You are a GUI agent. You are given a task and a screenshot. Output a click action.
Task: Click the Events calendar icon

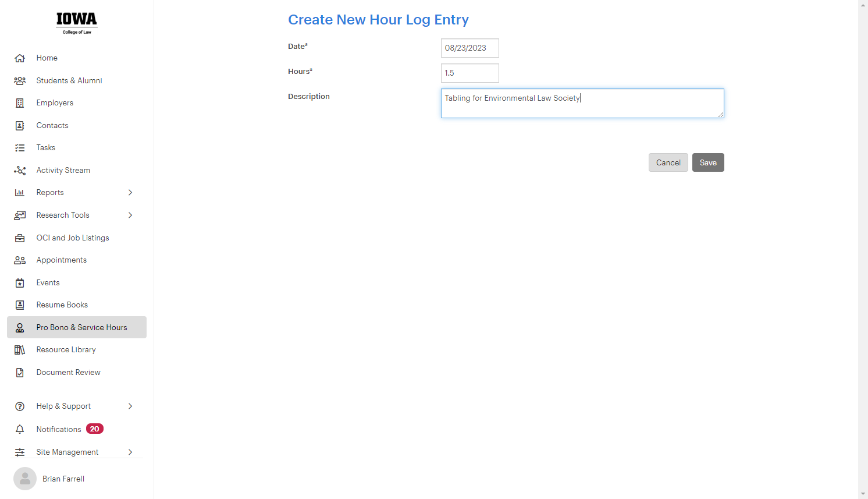pos(20,283)
